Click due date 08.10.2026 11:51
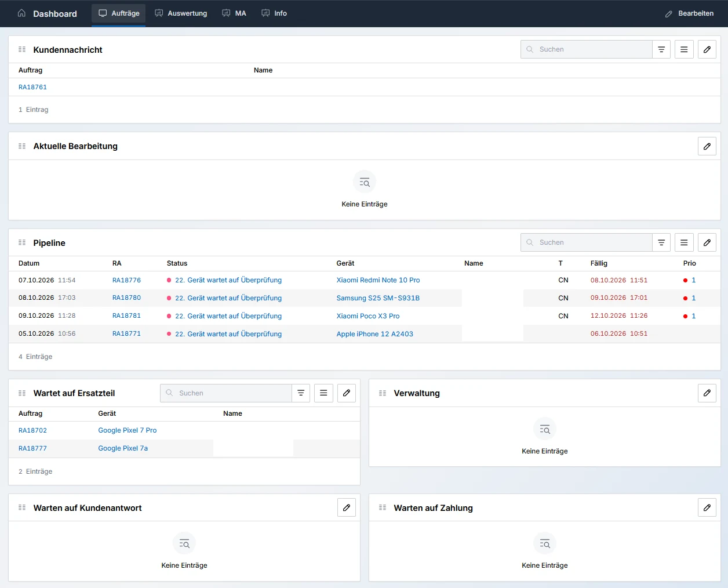728x588 pixels. click(619, 280)
